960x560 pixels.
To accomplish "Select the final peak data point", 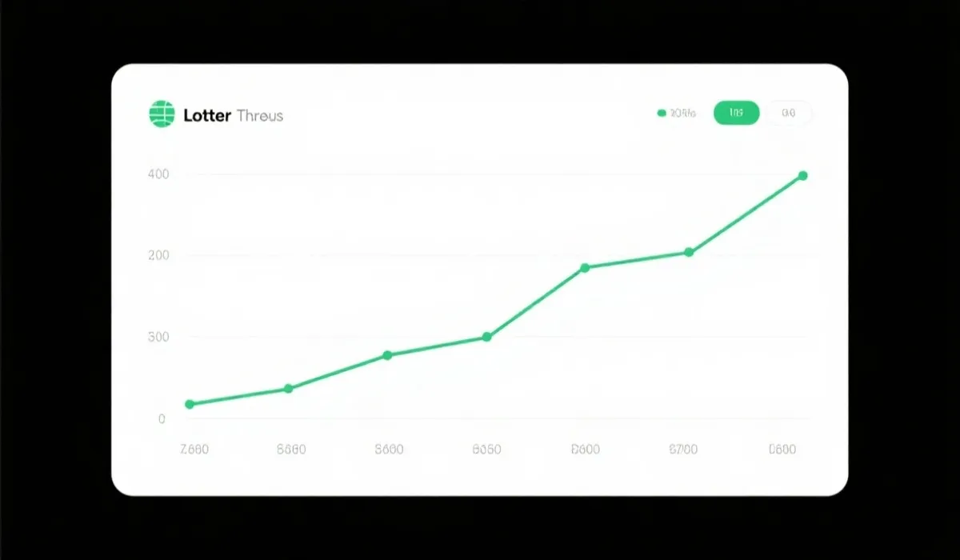I will point(802,176).
